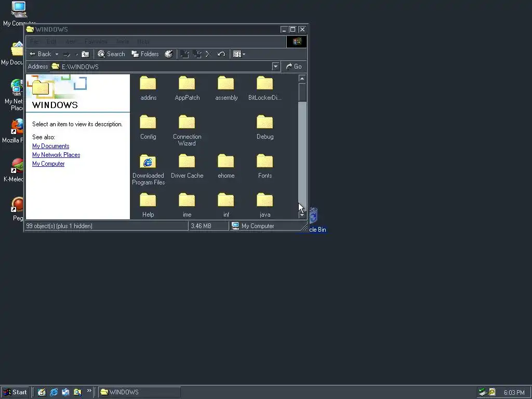Open the Back history dropdown arrow
The width and height of the screenshot is (532, 399).
pyautogui.click(x=57, y=54)
